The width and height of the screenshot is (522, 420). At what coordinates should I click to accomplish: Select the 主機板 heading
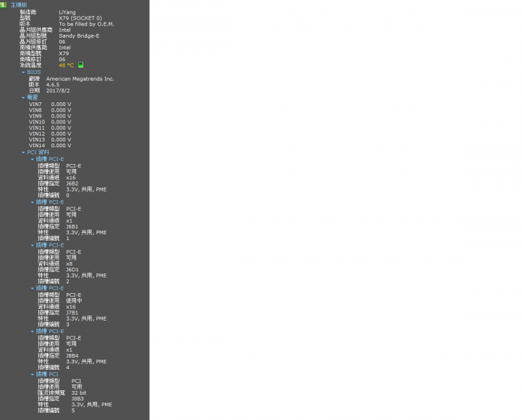pos(19,5)
